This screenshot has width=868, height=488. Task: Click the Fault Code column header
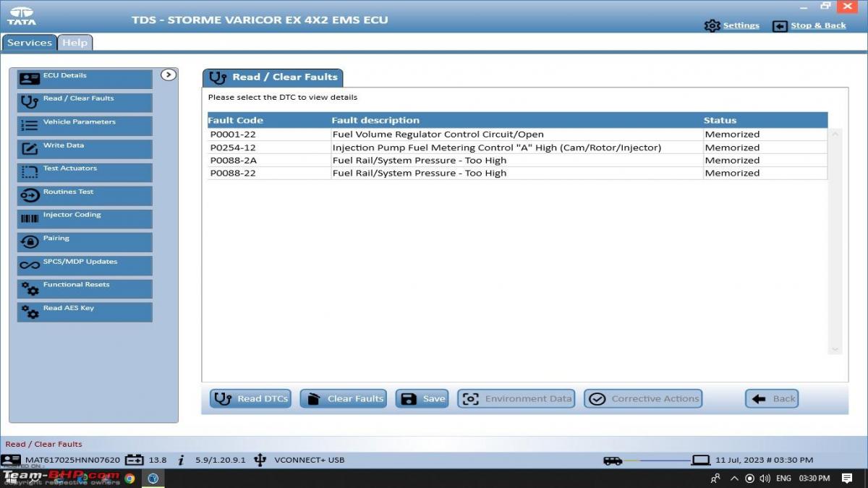tap(235, 120)
